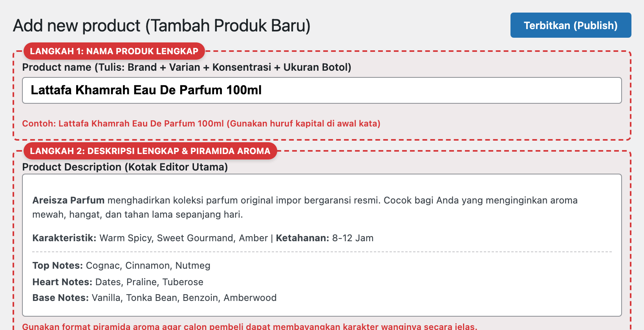Screen dimensions: 644x330
Task: Select the Add new product page heading
Action: 162,26
